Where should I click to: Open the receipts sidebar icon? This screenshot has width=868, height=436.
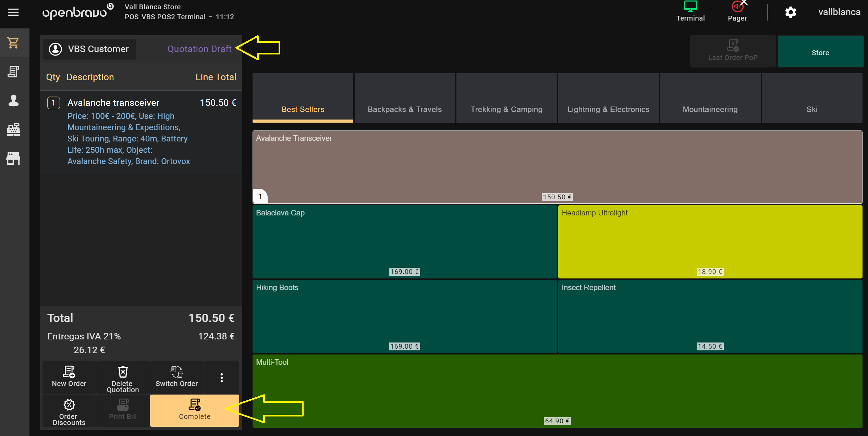13,72
